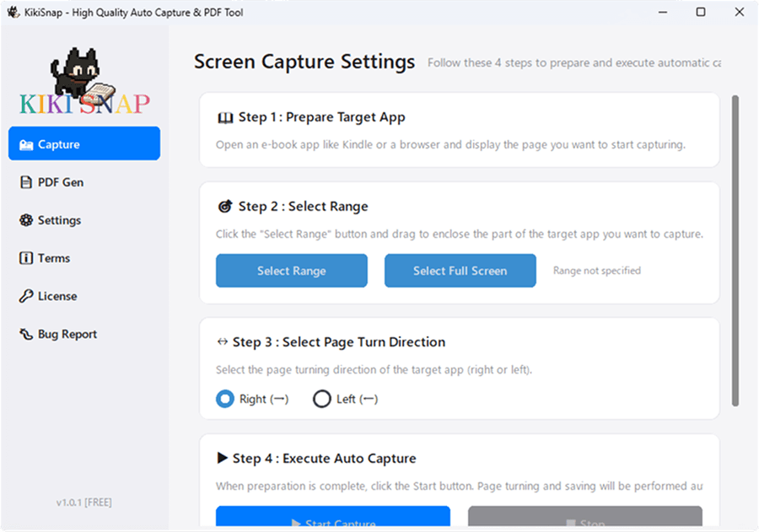Click the PDF Gen document icon
759x532 pixels.
[26, 182]
